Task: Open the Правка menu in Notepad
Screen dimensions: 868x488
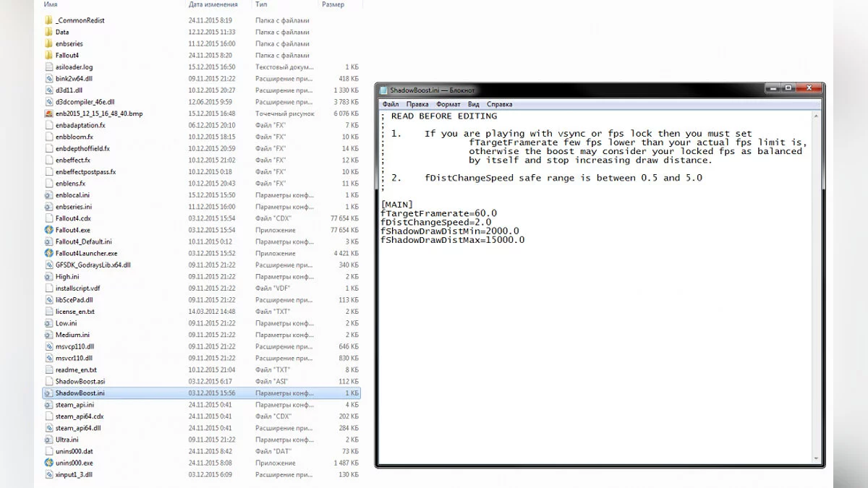Action: [x=417, y=104]
